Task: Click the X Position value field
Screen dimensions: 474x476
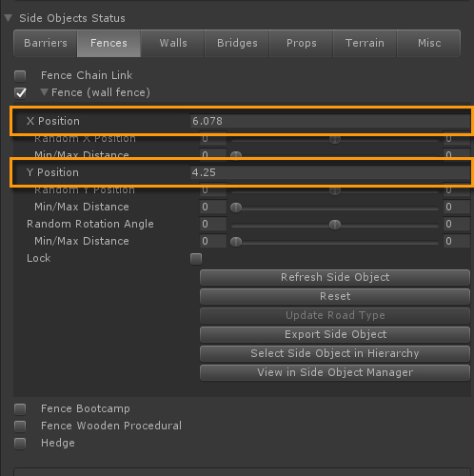Action: pos(330,121)
